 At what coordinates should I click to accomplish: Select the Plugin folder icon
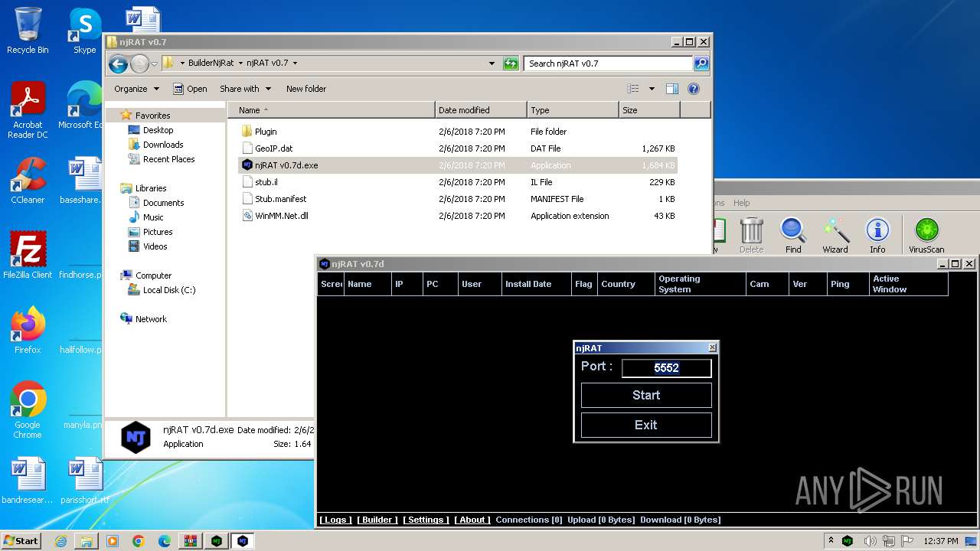pos(247,132)
